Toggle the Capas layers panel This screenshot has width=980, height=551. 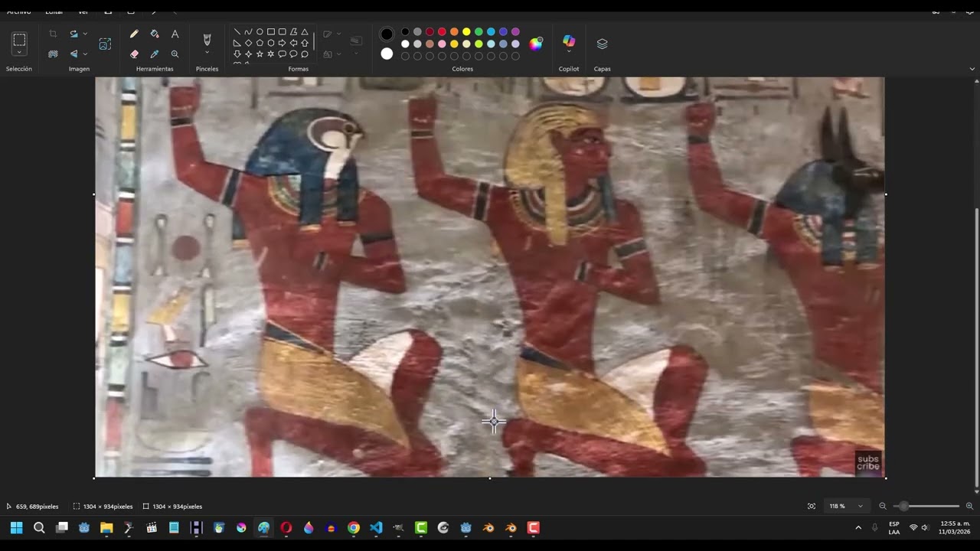pyautogui.click(x=603, y=44)
